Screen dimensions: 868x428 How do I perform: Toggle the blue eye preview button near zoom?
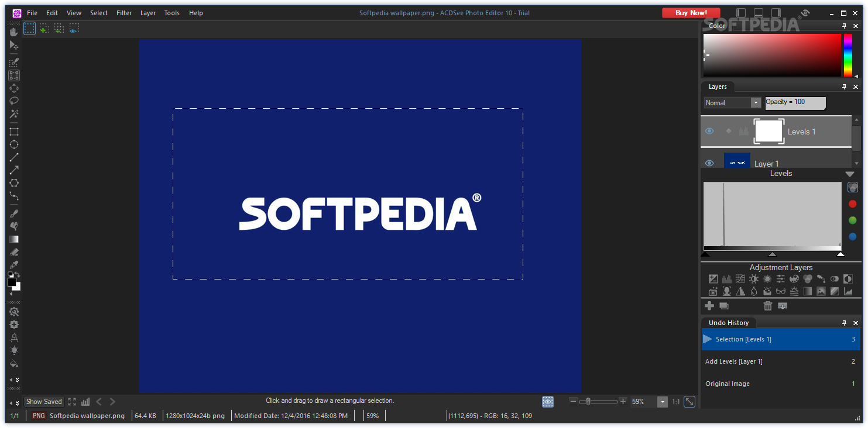click(x=548, y=402)
